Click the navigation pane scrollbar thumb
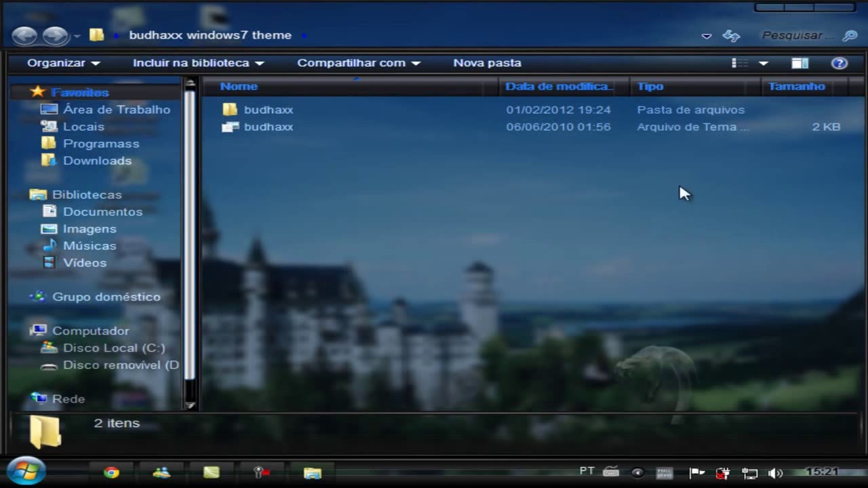The image size is (868, 488). pos(190,234)
